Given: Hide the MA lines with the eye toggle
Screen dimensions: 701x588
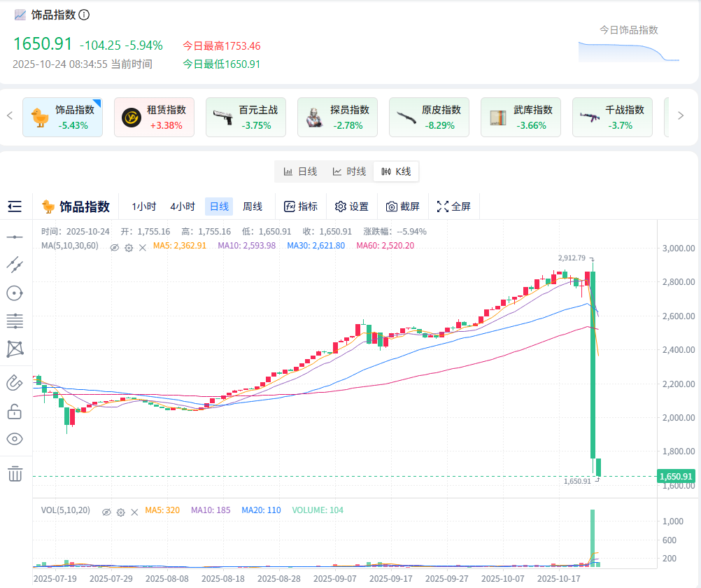Looking at the screenshot, I should click(x=114, y=247).
